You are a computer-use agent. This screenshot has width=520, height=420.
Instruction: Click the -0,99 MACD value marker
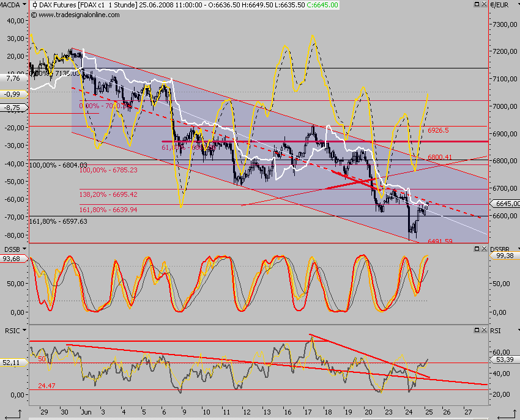coord(13,94)
